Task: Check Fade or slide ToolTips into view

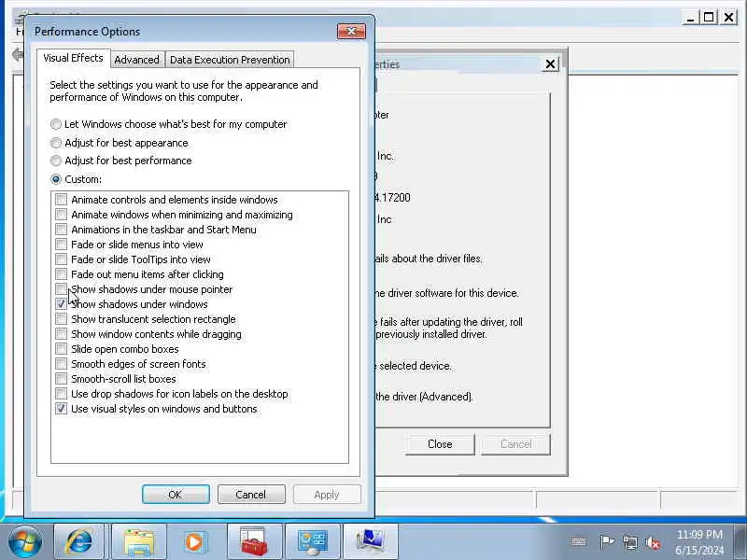Action: pos(61,259)
